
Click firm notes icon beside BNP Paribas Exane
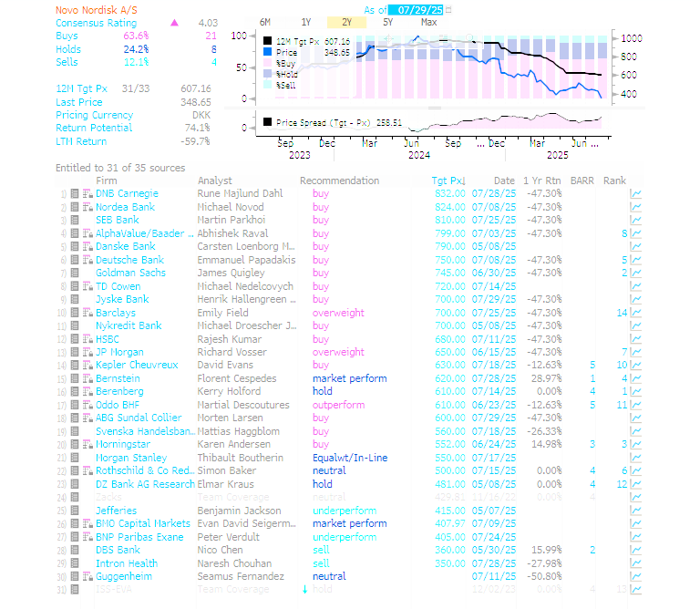(87, 537)
